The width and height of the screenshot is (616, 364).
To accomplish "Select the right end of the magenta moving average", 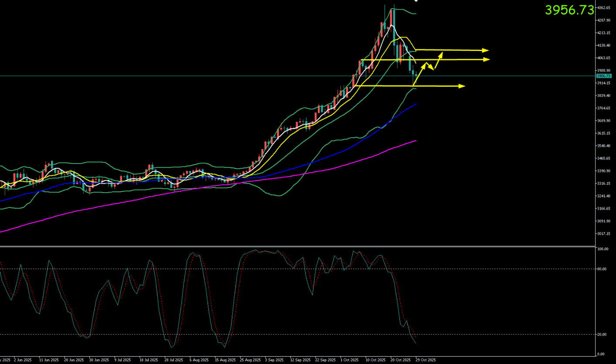I will (416, 141).
